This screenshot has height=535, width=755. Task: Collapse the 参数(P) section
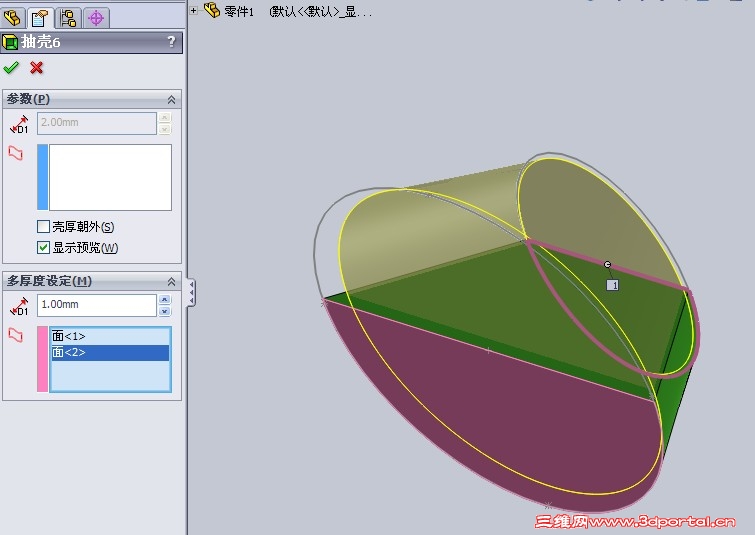click(x=171, y=100)
